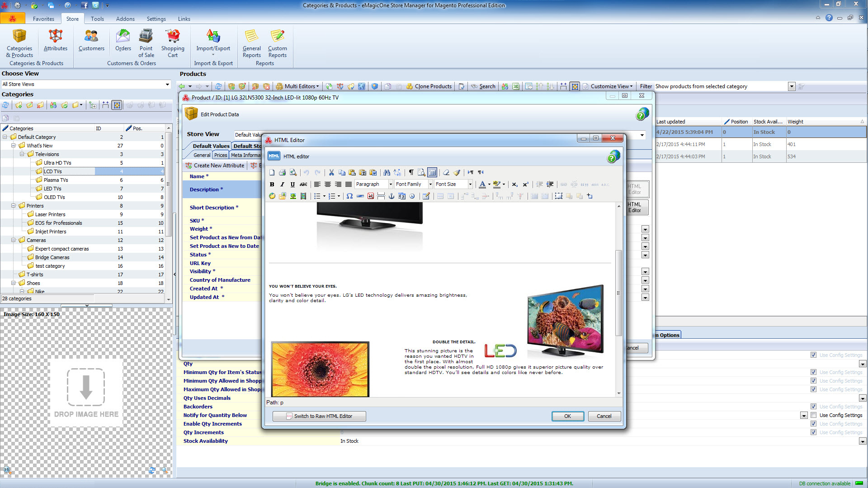Apply superscript formatting
Image resolution: width=868 pixels, height=488 pixels.
click(525, 184)
